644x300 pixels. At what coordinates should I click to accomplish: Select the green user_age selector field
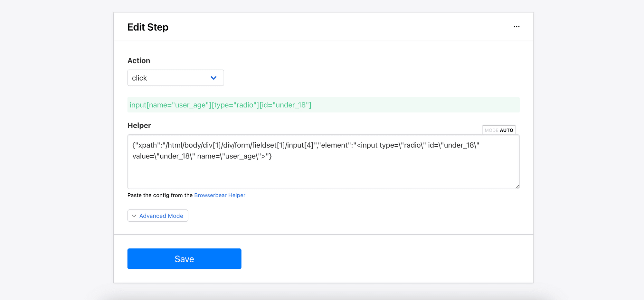tap(220, 105)
